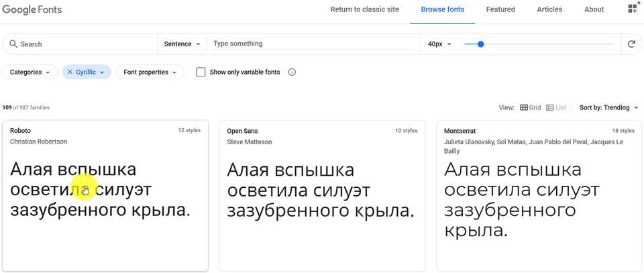Open Sort by Trending dropdown
This screenshot has width=644, height=273.
(x=608, y=107)
